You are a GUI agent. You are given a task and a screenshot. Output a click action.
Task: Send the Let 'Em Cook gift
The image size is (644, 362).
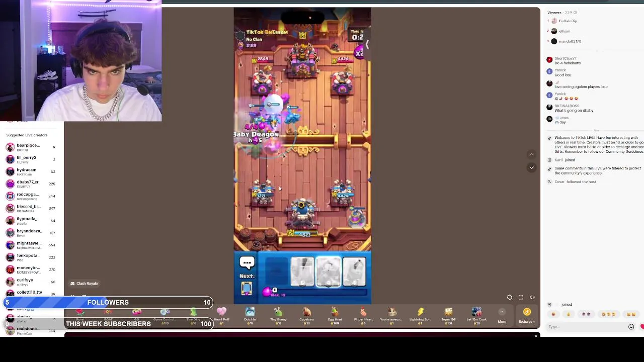[x=476, y=315]
